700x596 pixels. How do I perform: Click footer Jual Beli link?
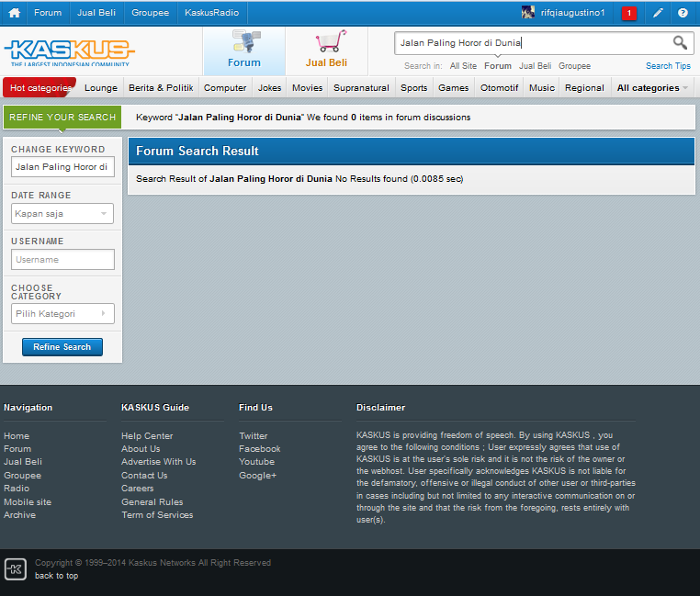(x=23, y=462)
